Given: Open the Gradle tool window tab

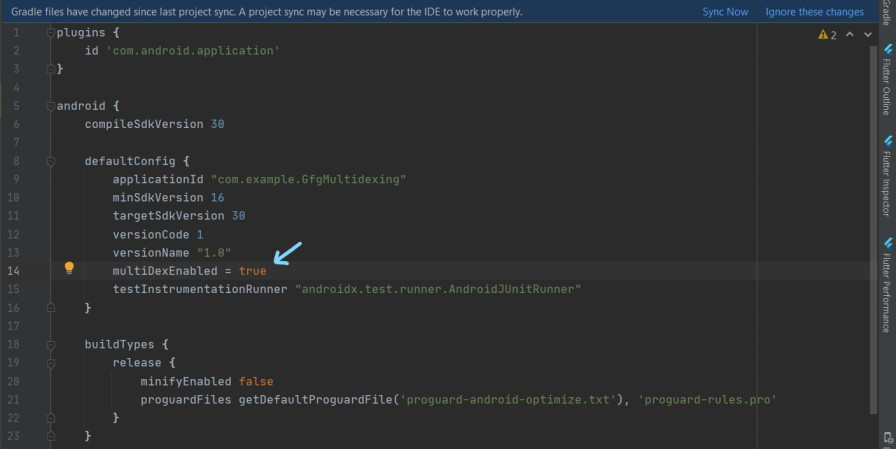Looking at the screenshot, I should pos(887,12).
